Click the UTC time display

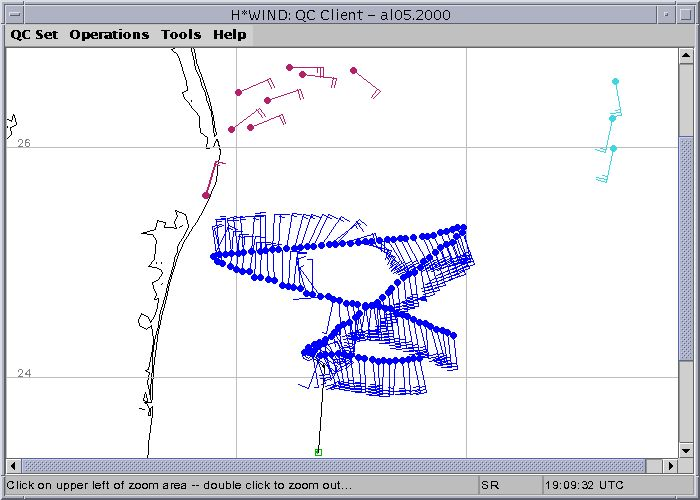[590, 485]
